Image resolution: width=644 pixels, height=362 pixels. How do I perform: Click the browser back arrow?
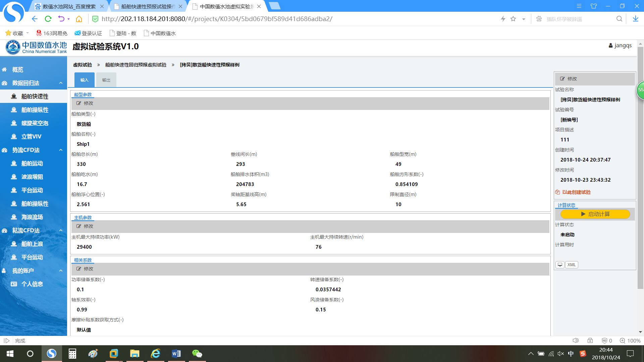click(x=35, y=19)
